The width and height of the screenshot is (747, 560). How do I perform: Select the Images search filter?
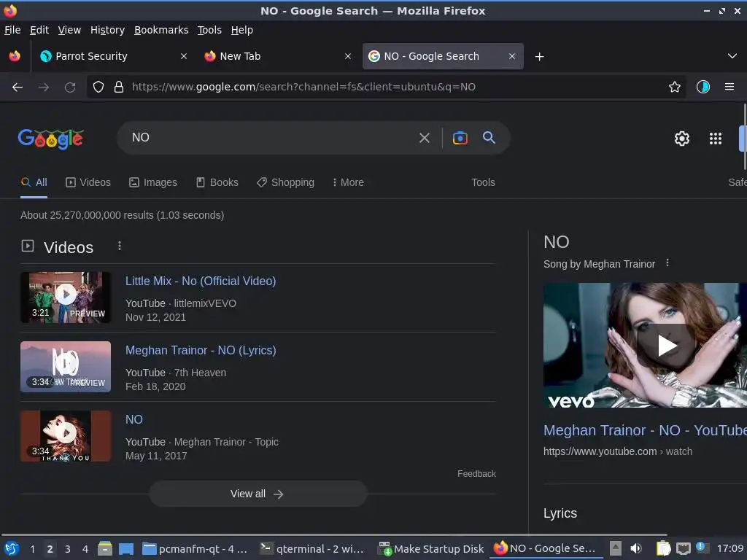coord(153,182)
